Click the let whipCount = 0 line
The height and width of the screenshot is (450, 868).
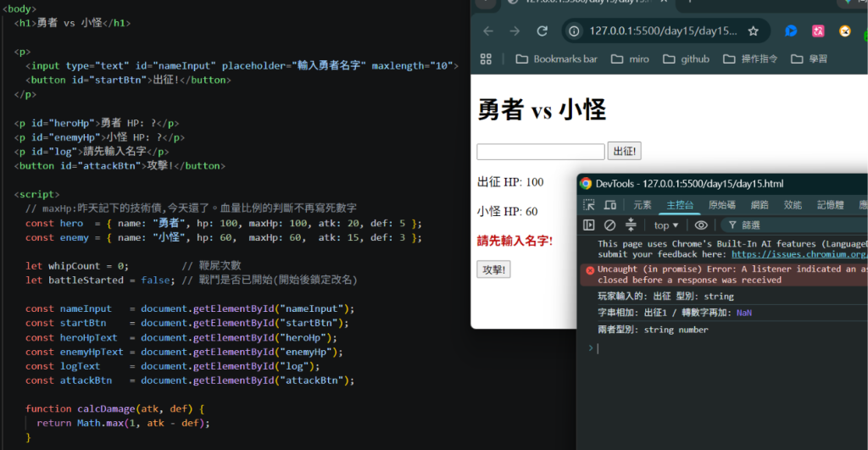(x=77, y=266)
